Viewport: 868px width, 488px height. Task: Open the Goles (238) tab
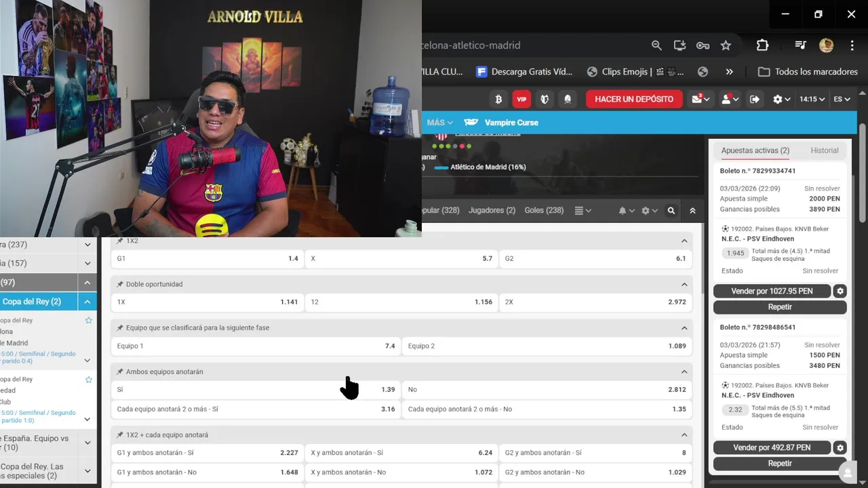[544, 211]
